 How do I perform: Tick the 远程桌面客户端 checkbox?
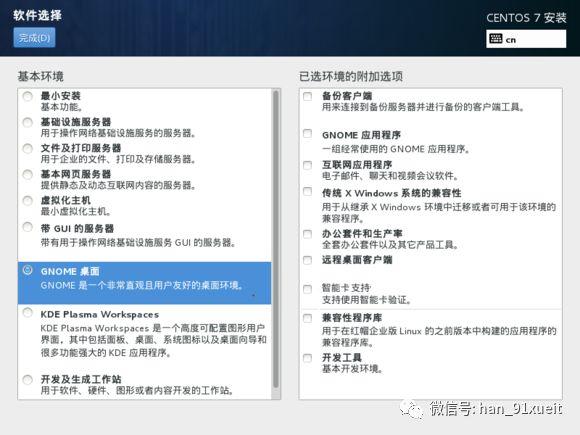[307, 260]
